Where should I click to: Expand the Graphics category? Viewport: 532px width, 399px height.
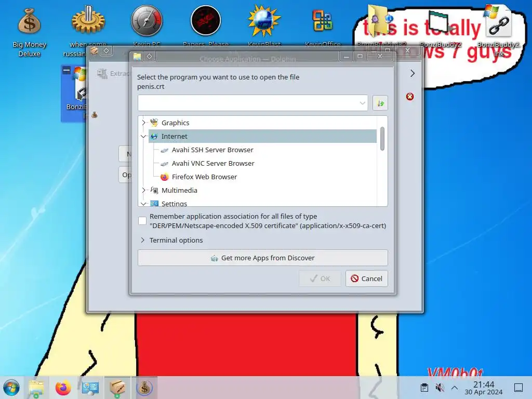pos(143,123)
